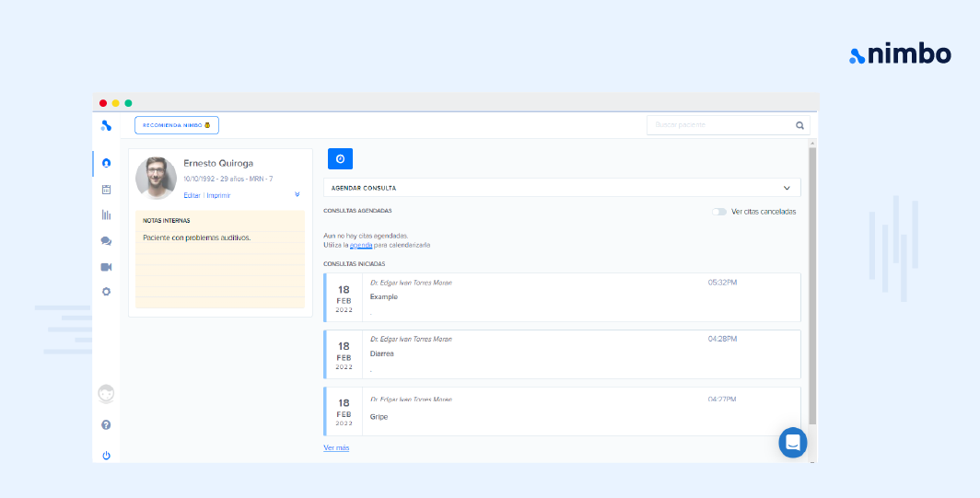Click the Nimbo logo in sidebar
The image size is (980, 498).
pos(106,125)
